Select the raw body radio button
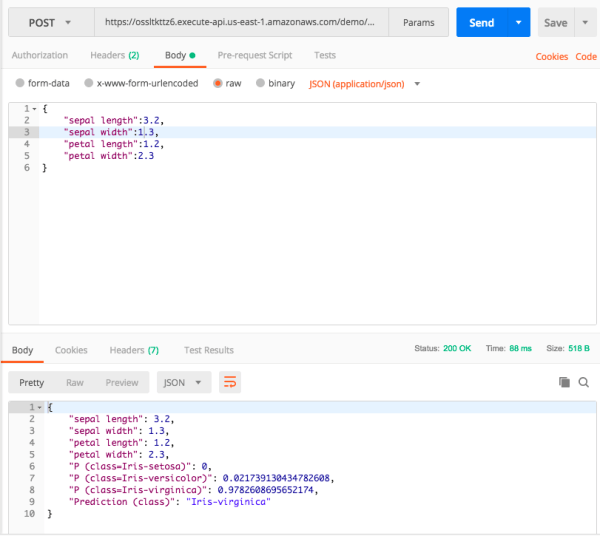Screen dimensions: 600x536 (x=217, y=83)
